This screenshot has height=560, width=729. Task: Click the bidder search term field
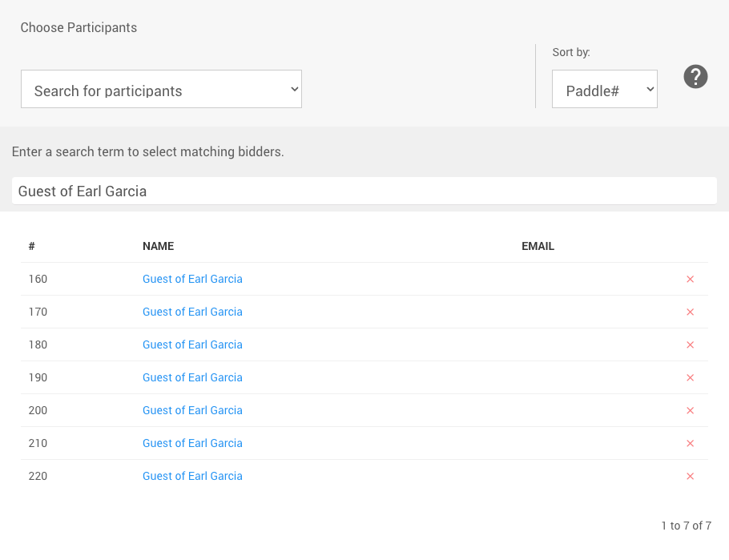(364, 191)
